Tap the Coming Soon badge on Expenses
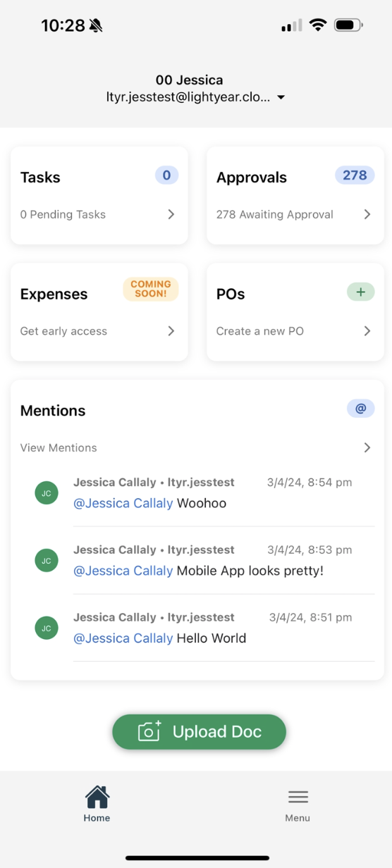The width and height of the screenshot is (392, 868). click(151, 289)
